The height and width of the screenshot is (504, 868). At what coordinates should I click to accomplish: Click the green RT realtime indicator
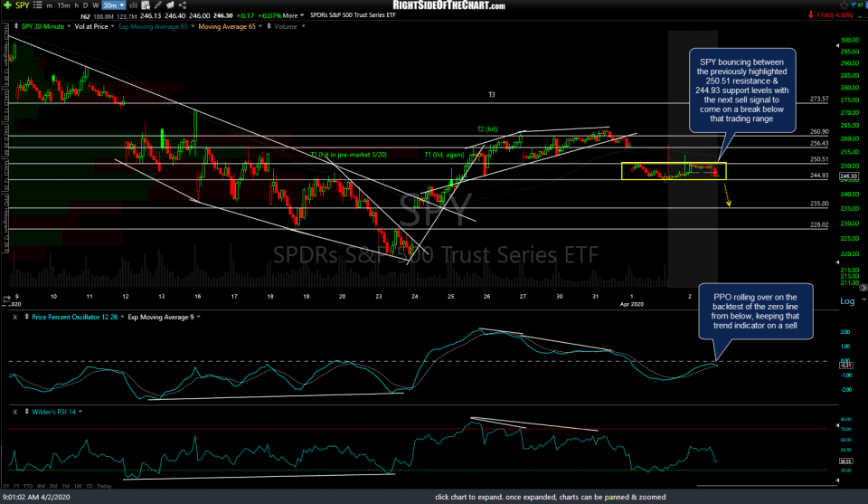(861, 5)
